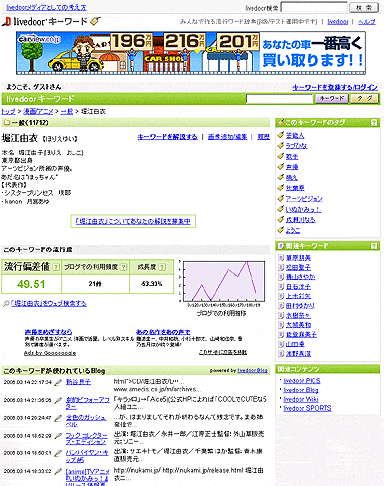
Task: Click the キーワードを解説する link
Action: 167,137
